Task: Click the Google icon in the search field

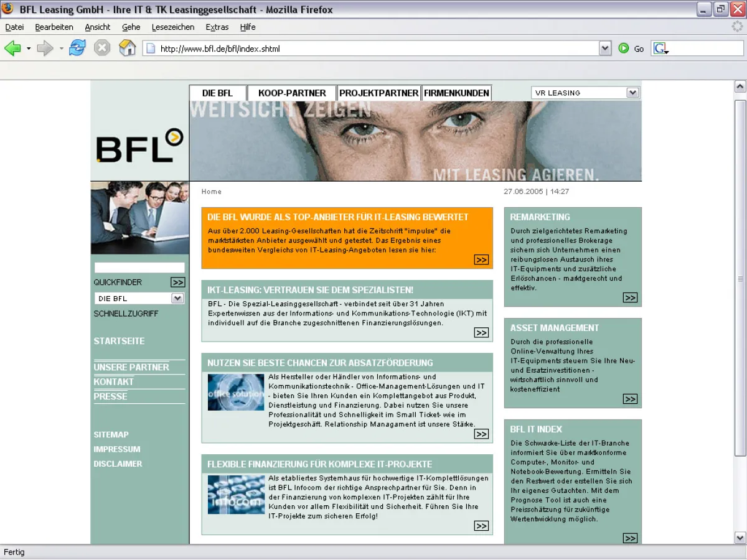Action: click(x=661, y=48)
